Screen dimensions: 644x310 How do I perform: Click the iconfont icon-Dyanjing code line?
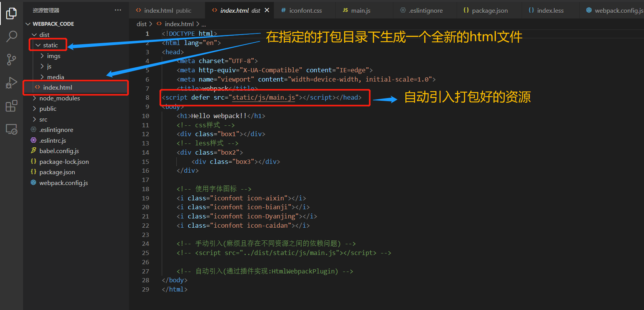(247, 216)
